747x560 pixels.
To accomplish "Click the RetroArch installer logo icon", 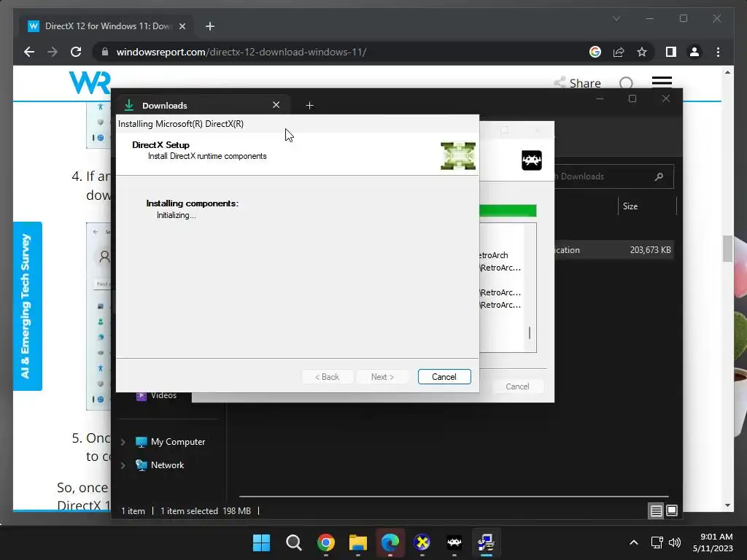I will tap(532, 160).
